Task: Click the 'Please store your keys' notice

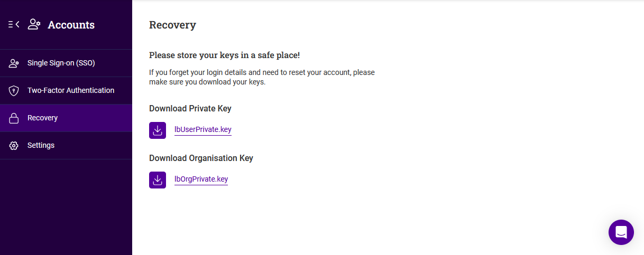Action: coord(225,55)
